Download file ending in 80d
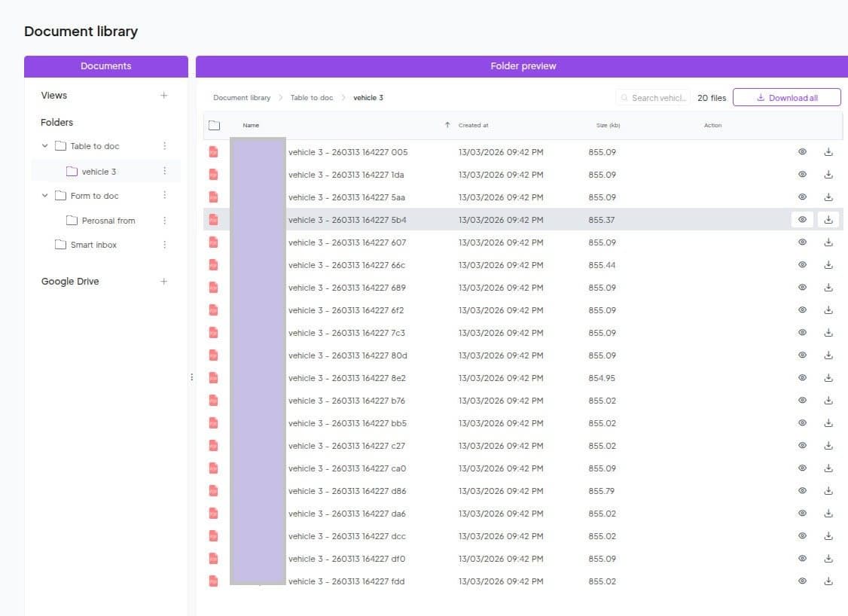Screen dimensions: 848x616 828,355
